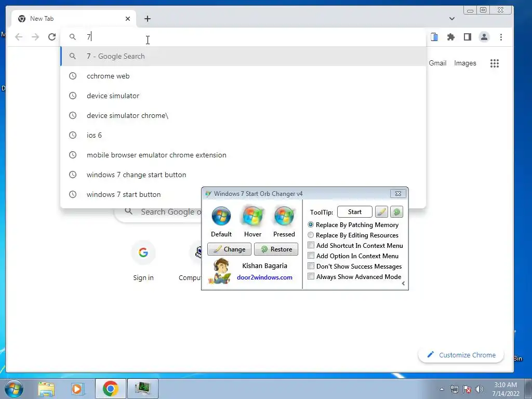Open the Chrome three-dot menu
The width and height of the screenshot is (532, 399).
click(x=501, y=37)
